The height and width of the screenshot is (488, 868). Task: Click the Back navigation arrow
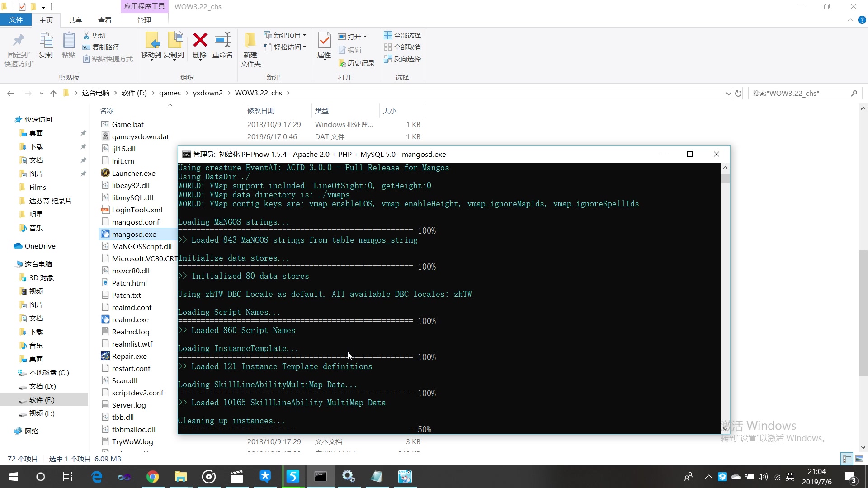[11, 94]
